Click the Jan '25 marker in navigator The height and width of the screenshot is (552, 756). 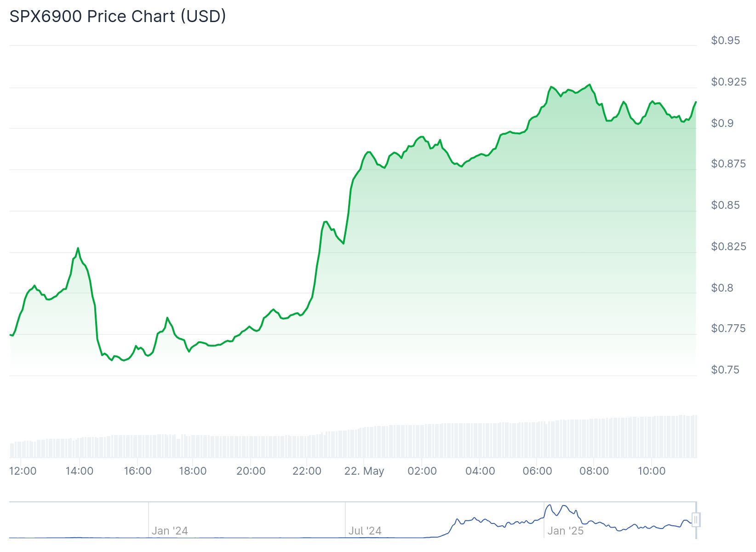tap(565, 531)
